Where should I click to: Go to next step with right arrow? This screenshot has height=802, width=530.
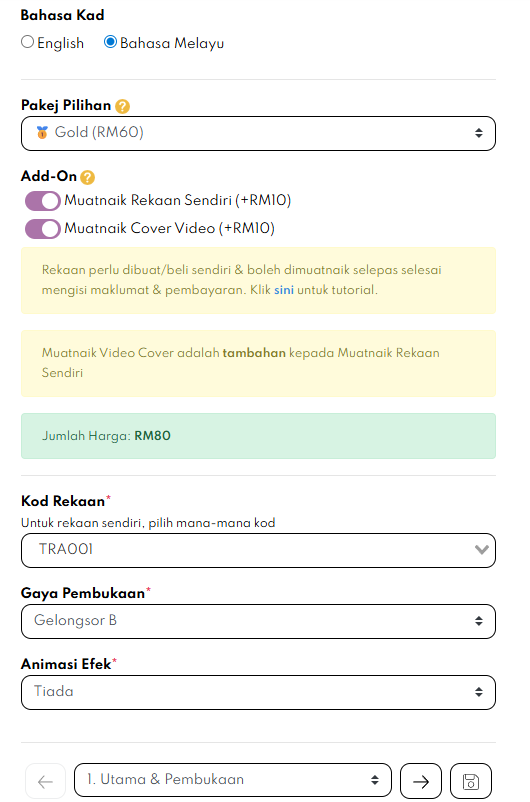[421, 782]
